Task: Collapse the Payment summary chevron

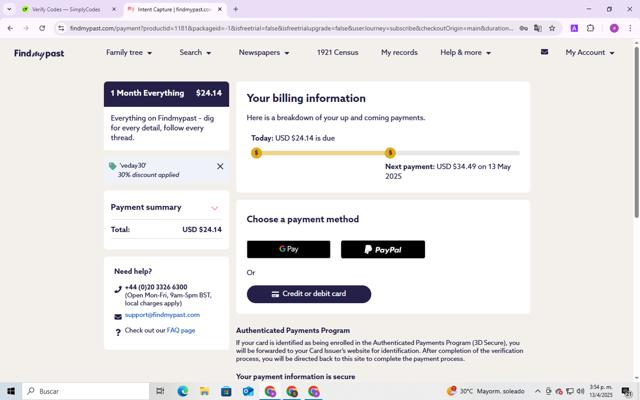Action: (x=214, y=208)
